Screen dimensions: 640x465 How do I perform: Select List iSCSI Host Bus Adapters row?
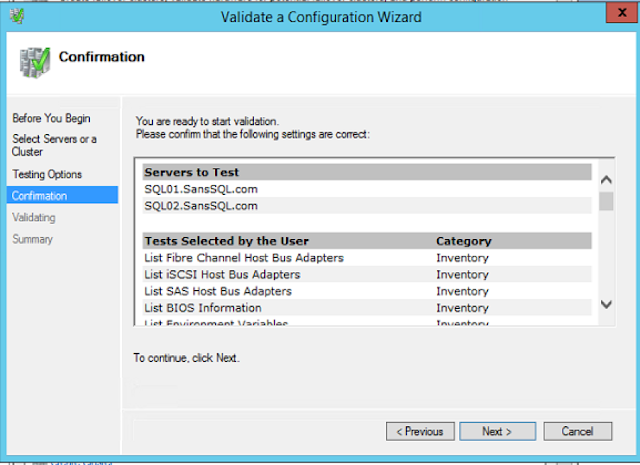[x=367, y=274]
